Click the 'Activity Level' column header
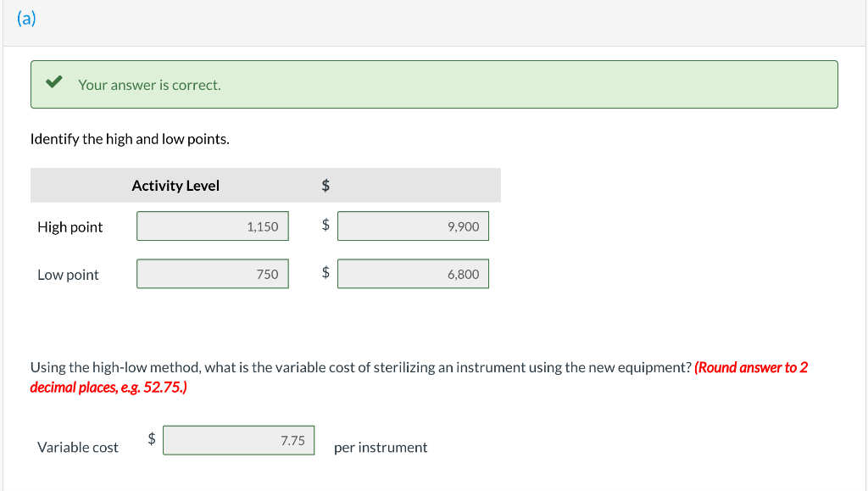Image resolution: width=868 pixels, height=491 pixels. [175, 186]
